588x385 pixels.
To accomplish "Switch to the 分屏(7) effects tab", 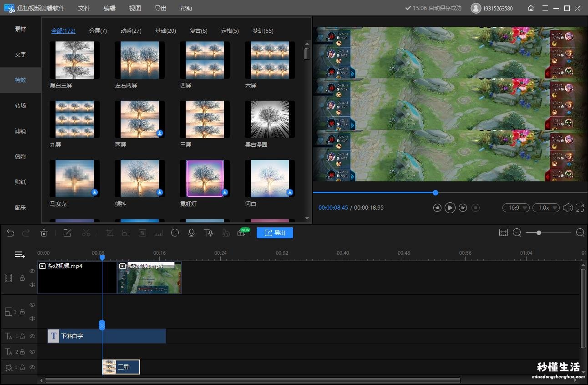I will click(98, 31).
